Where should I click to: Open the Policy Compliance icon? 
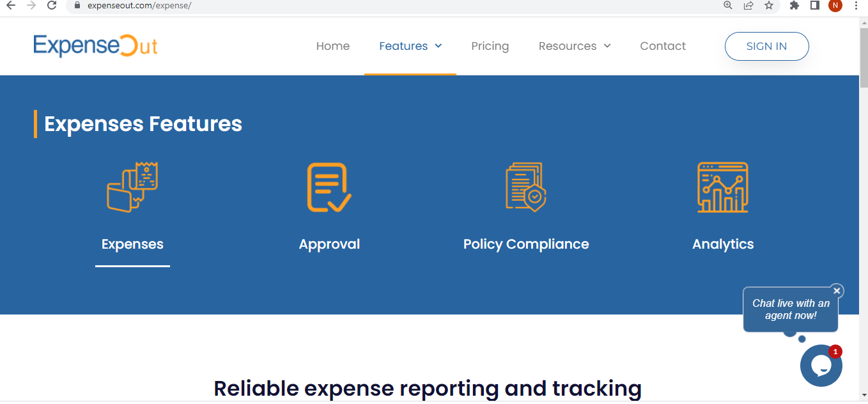click(525, 187)
